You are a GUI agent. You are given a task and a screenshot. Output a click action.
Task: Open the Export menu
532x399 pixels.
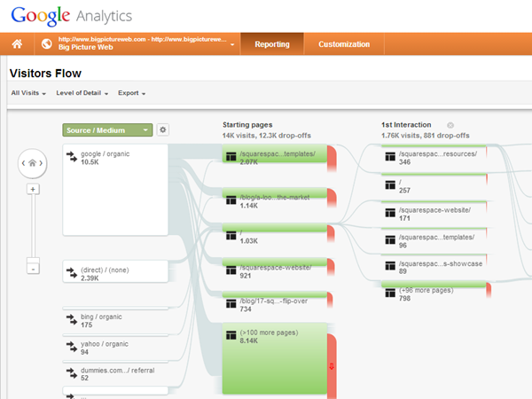tap(131, 93)
